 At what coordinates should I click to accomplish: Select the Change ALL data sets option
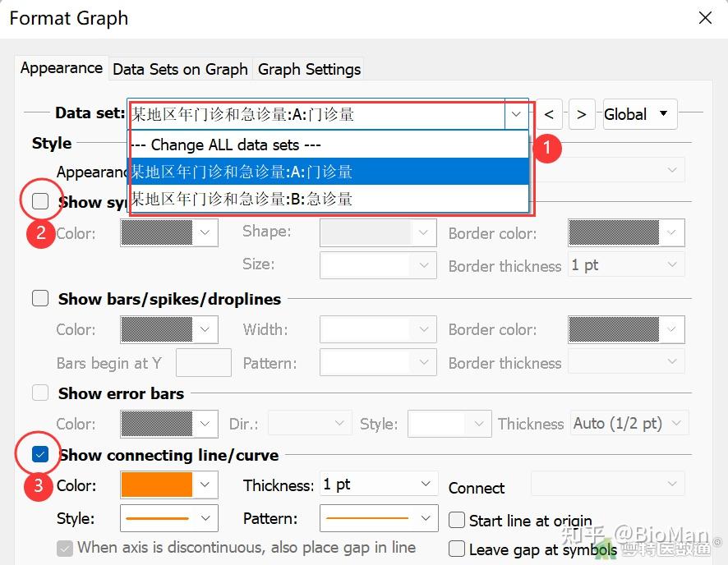pos(329,145)
